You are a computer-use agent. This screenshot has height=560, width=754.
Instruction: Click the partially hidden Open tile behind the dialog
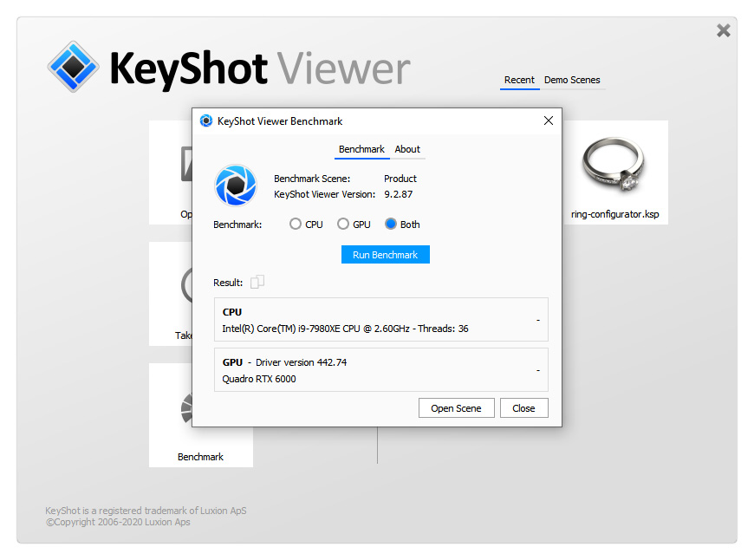170,173
